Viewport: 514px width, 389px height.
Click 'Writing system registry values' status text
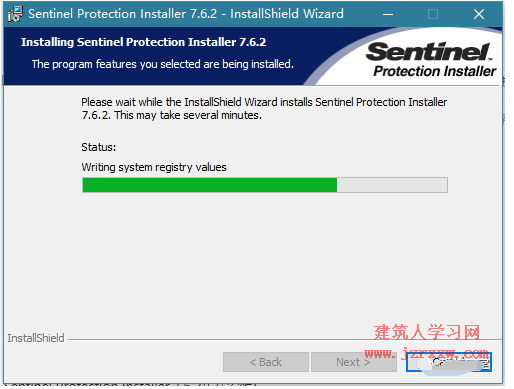click(154, 167)
